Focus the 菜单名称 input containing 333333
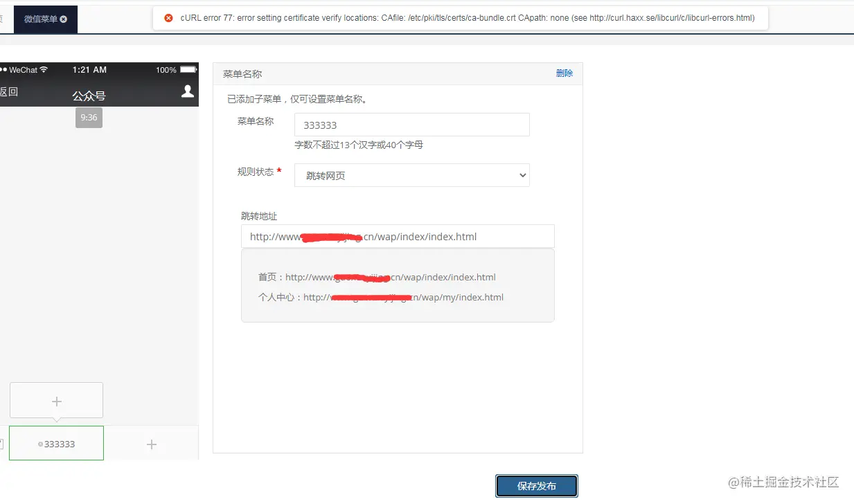Viewport: 854px width, 504px height. (412, 125)
